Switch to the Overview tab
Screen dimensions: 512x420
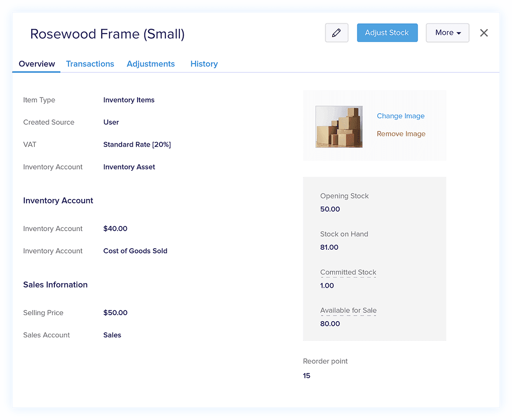tap(37, 64)
